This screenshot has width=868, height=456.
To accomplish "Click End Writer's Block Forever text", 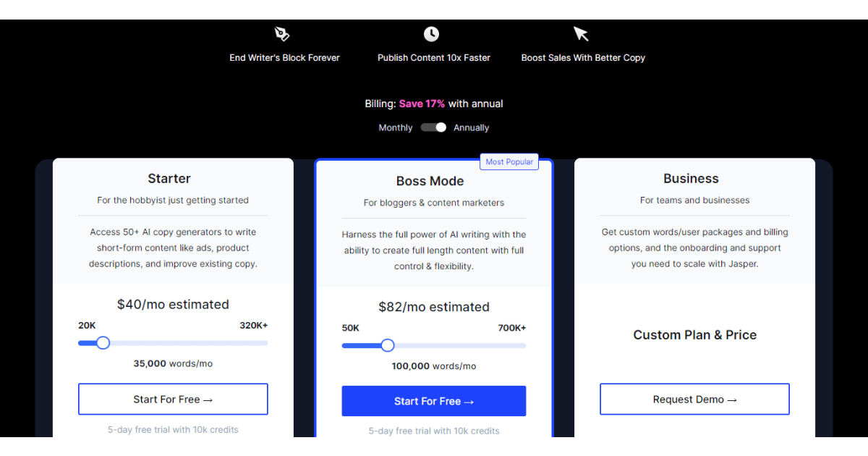I will click(284, 58).
